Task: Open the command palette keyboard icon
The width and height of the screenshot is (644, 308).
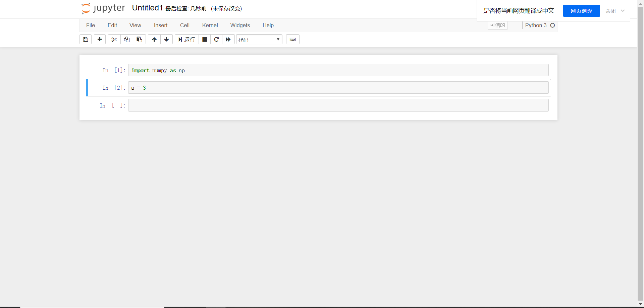Action: [x=292, y=40]
